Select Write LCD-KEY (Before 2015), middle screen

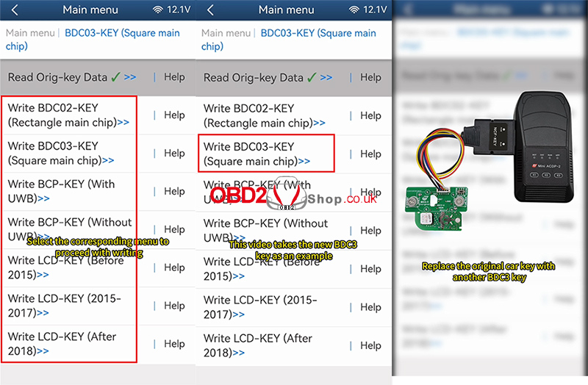click(262, 269)
